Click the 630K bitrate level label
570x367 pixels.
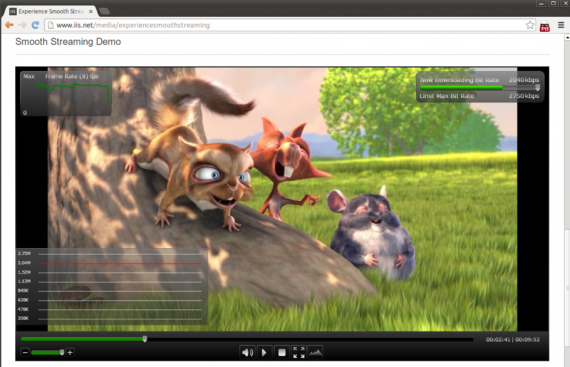tap(23, 300)
